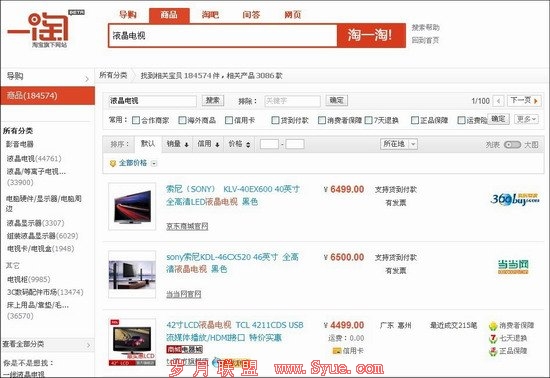Click 确定 beside filter checkboxes

(498, 119)
